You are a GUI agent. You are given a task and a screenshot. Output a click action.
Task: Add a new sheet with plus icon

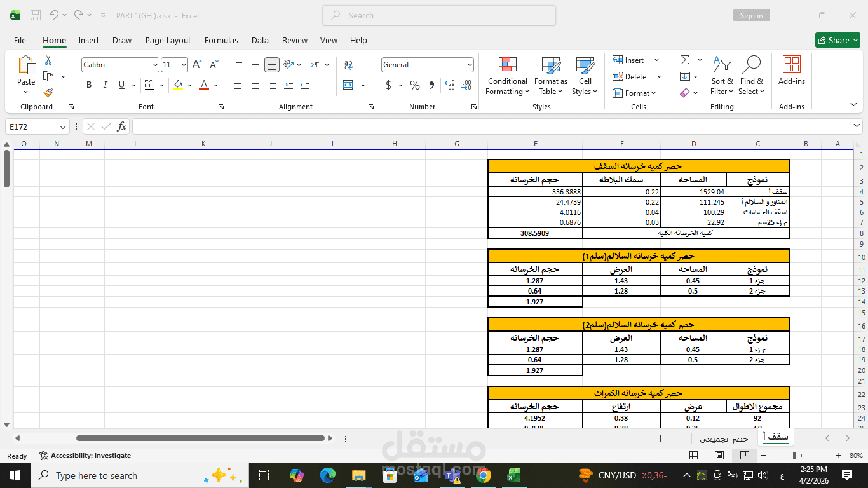[660, 438]
